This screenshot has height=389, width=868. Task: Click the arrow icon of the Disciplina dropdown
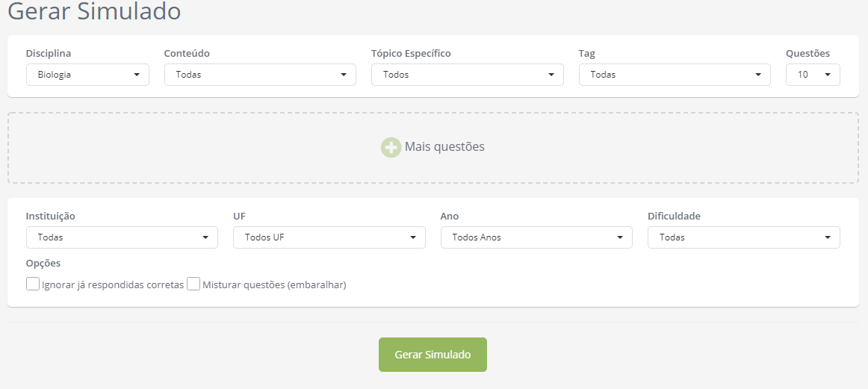coord(137,75)
